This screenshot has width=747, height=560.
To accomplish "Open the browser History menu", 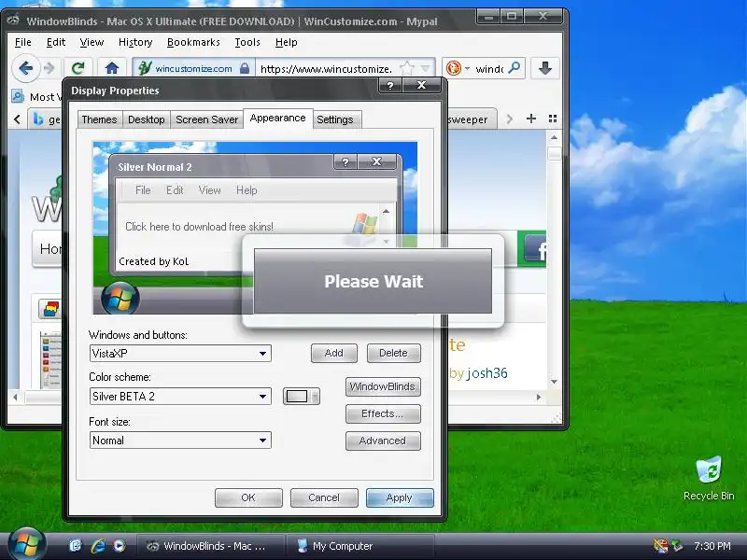I will 135,42.
